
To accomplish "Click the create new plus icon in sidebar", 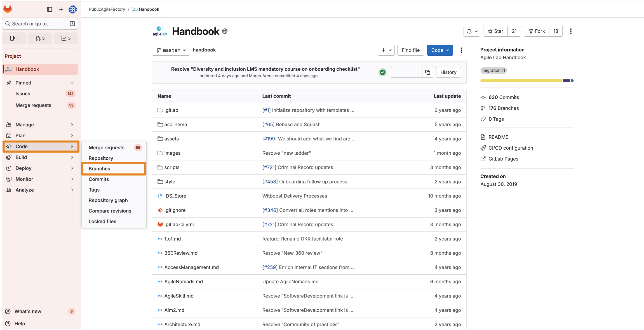I will [x=61, y=9].
